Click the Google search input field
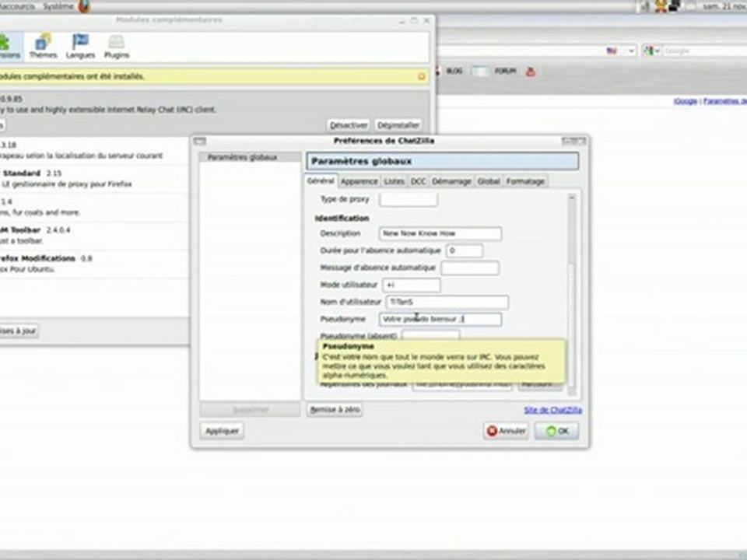This screenshot has height=560, width=747. (704, 51)
